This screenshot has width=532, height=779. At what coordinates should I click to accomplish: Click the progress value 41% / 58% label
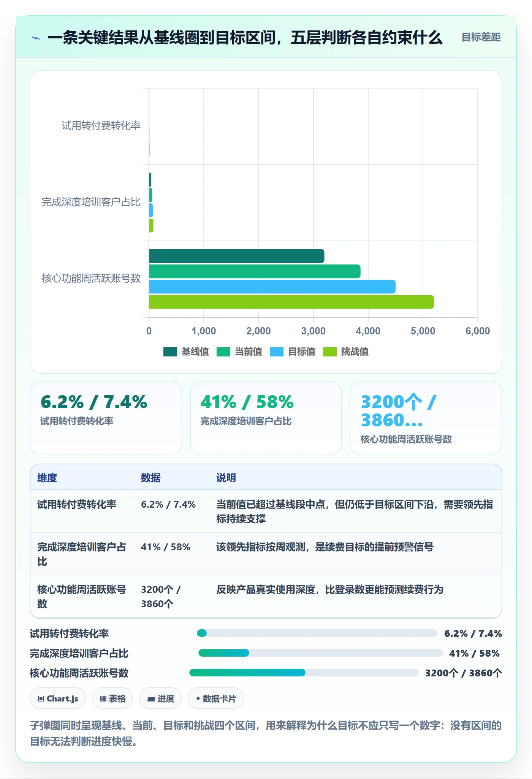coord(474,653)
